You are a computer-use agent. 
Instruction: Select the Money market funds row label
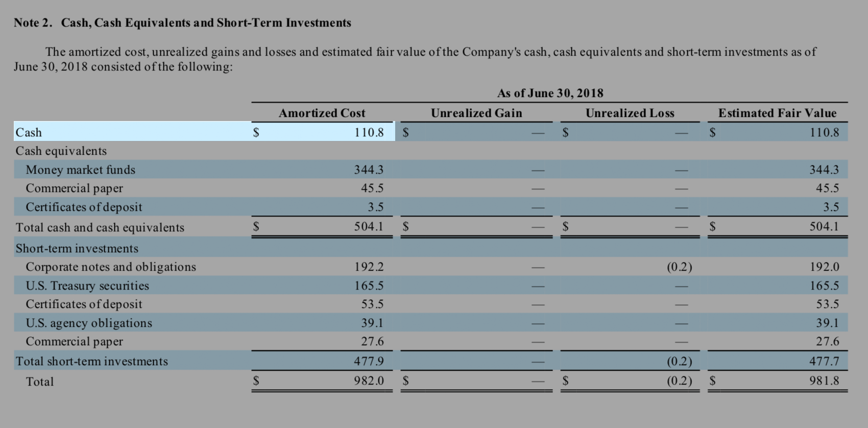81,170
